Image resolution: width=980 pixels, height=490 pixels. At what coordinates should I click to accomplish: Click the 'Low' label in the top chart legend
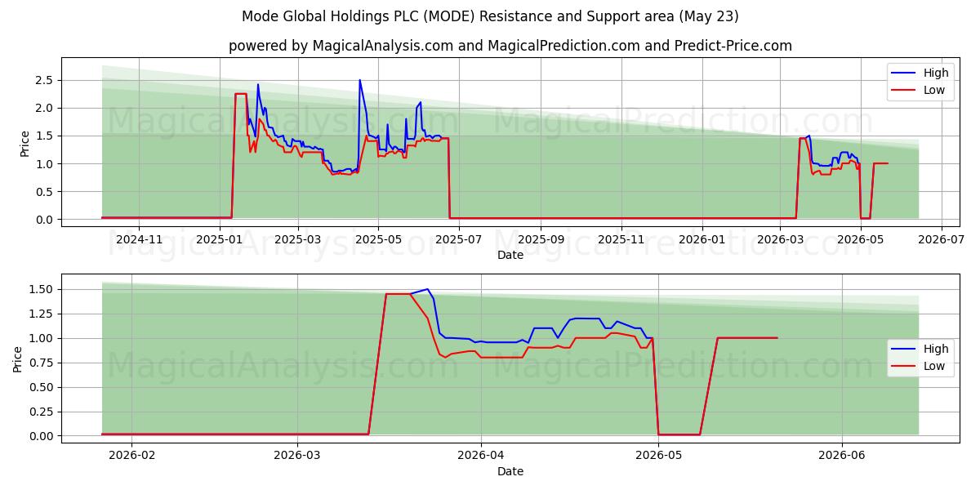tap(934, 91)
